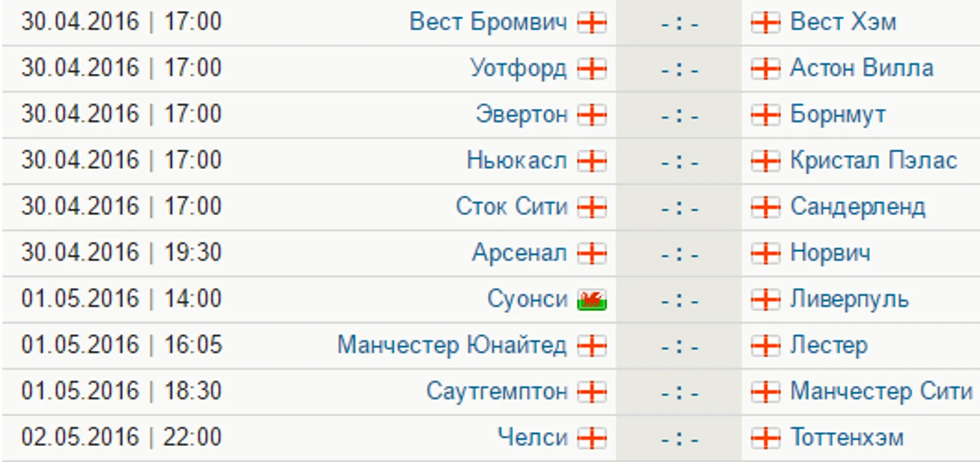
Task: Open the Вест Хэм team link
Action: [x=843, y=22]
